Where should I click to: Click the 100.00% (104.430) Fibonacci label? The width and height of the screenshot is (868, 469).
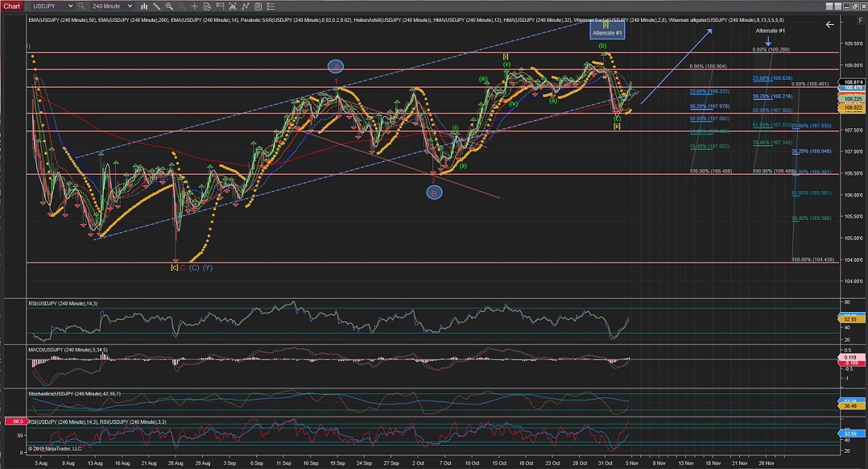[812, 259]
